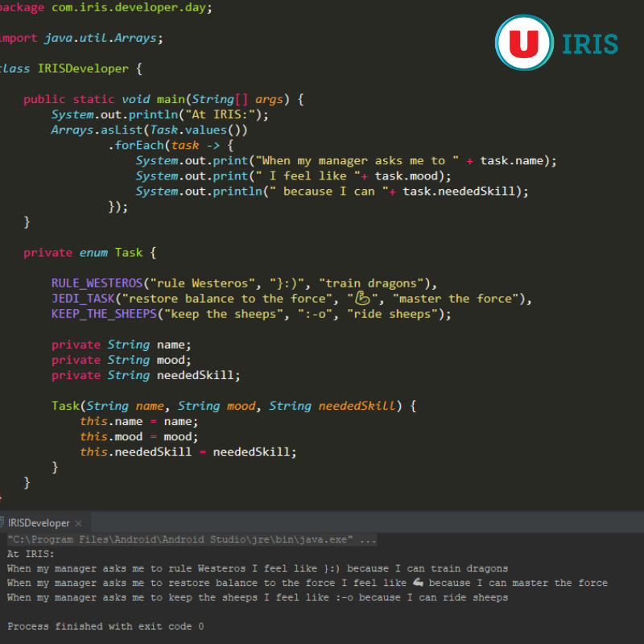Click the private String neededSkill field
Image resolution: width=644 pixels, height=644 pixels.
point(146,375)
